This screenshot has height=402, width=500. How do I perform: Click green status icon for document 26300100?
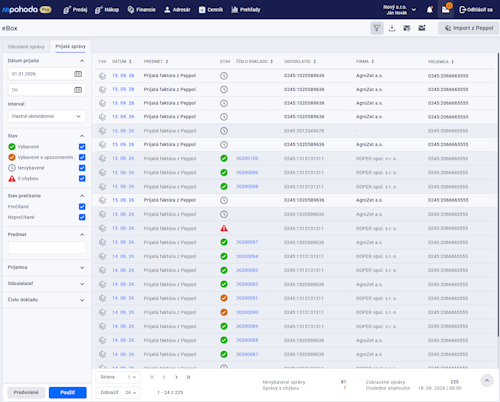[224, 158]
